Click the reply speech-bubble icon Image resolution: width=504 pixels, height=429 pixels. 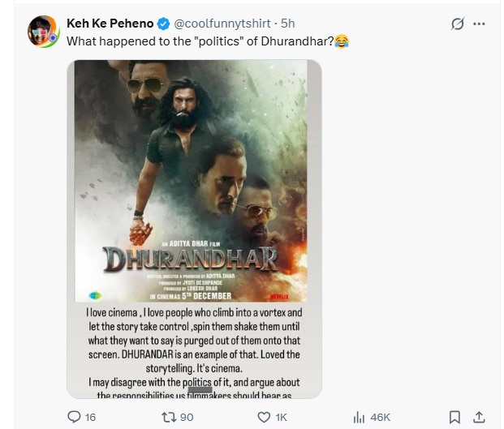[74, 417]
